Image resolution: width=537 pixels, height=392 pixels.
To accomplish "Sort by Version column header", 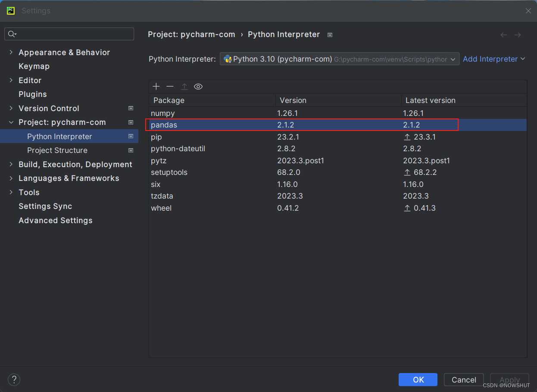I will pos(338,100).
